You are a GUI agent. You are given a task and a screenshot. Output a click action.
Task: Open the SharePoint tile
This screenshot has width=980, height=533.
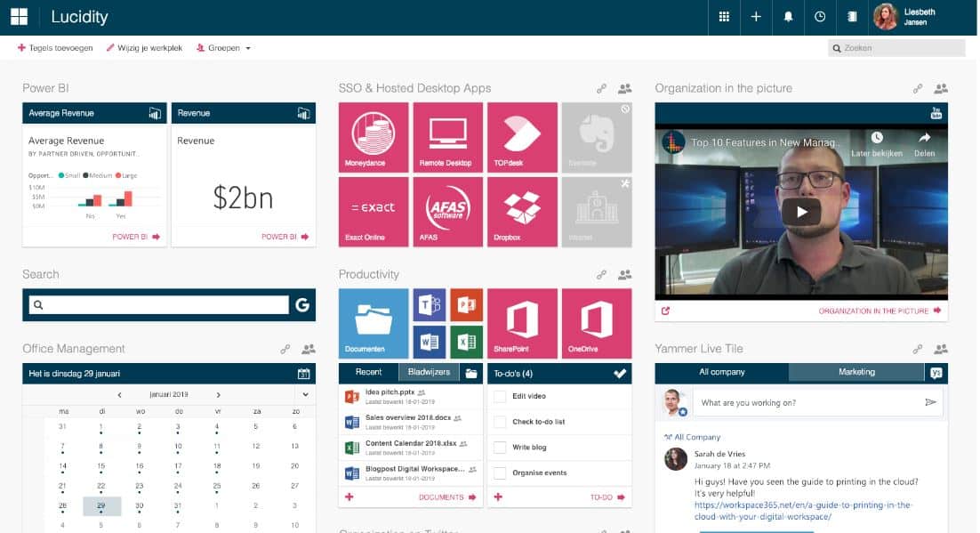pos(522,322)
